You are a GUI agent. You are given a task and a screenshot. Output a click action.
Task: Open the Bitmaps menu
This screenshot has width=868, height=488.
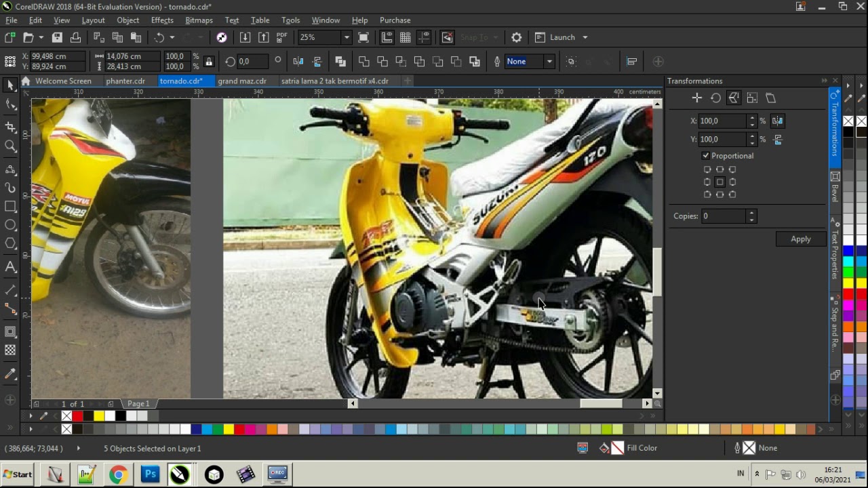click(199, 20)
